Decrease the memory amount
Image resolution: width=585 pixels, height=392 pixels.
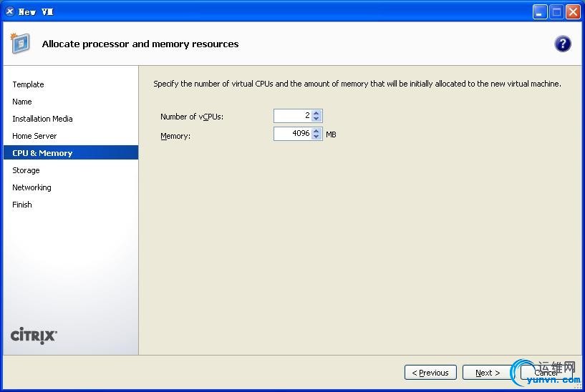[x=316, y=137]
